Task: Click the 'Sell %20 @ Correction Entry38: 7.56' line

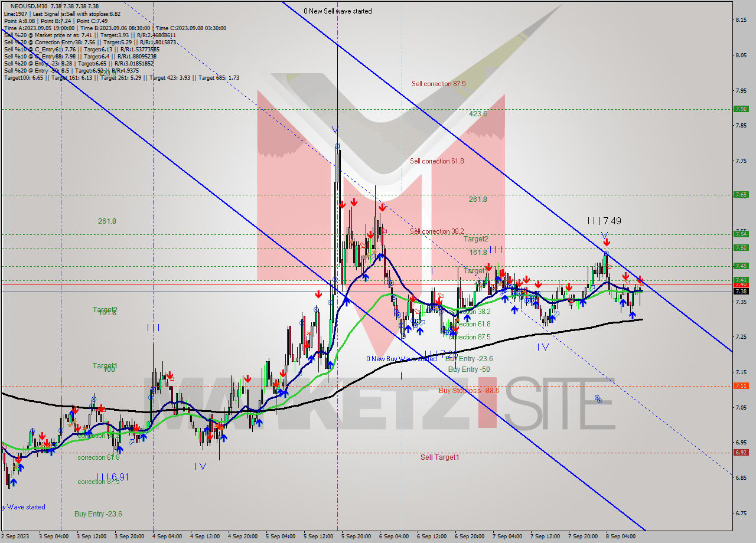Action: click(90, 42)
